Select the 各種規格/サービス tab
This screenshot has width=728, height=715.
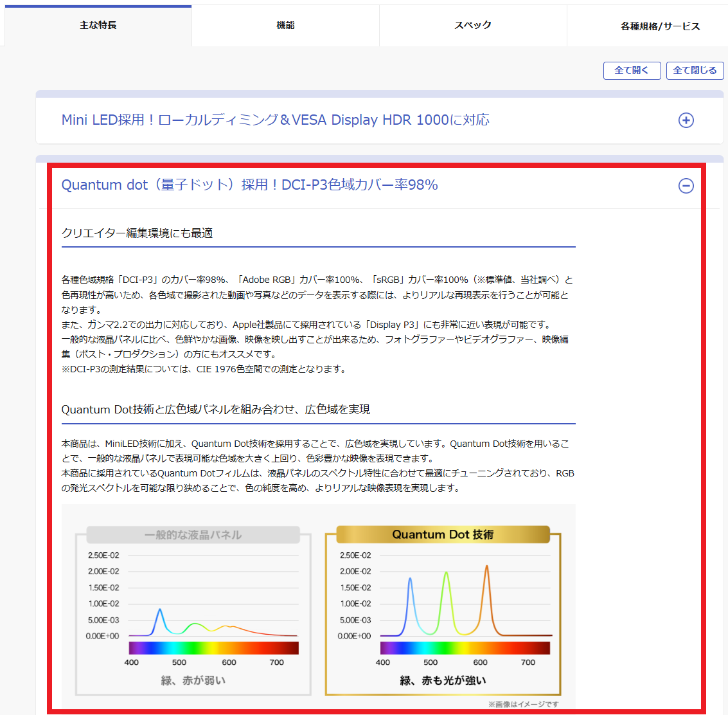(660, 26)
